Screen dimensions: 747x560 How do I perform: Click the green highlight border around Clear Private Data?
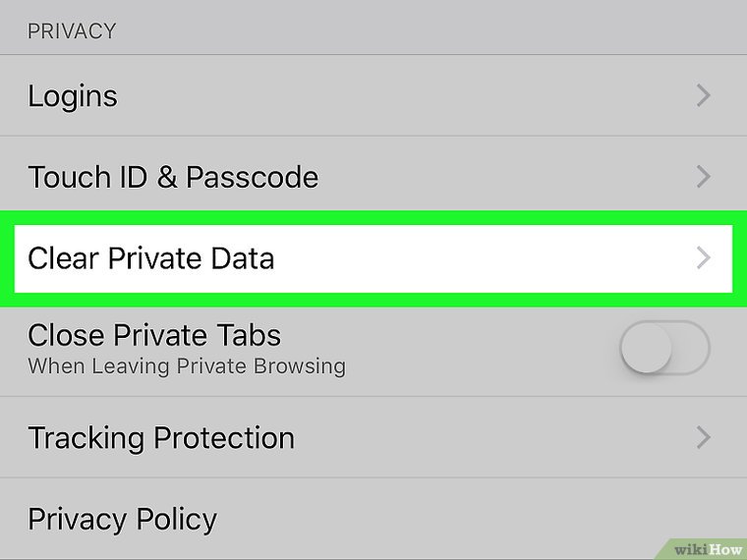coord(373,217)
